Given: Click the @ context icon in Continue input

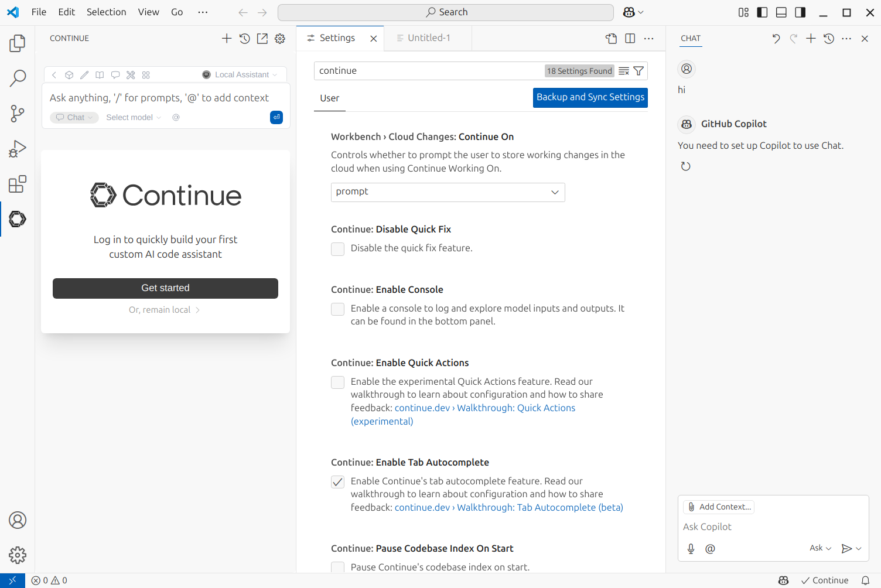Looking at the screenshot, I should pos(176,117).
